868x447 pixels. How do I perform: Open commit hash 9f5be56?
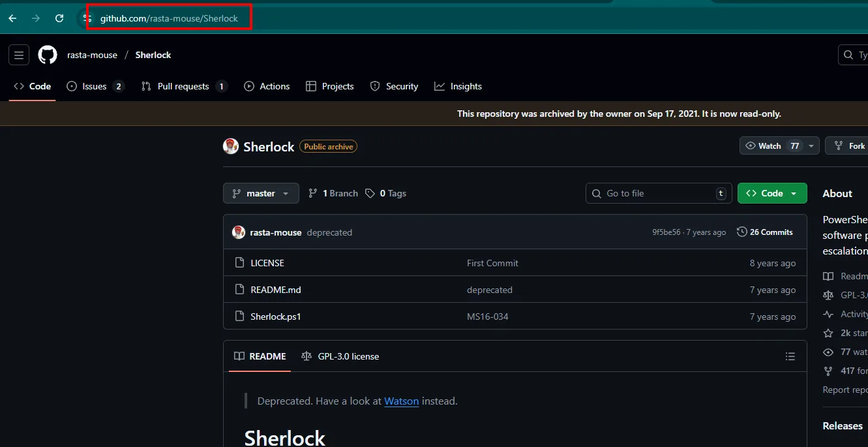(666, 232)
